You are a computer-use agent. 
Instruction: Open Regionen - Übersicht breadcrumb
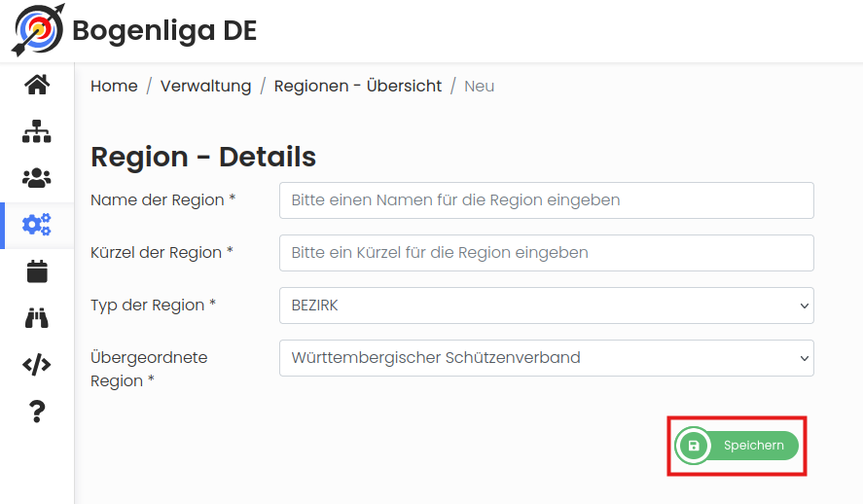358,87
